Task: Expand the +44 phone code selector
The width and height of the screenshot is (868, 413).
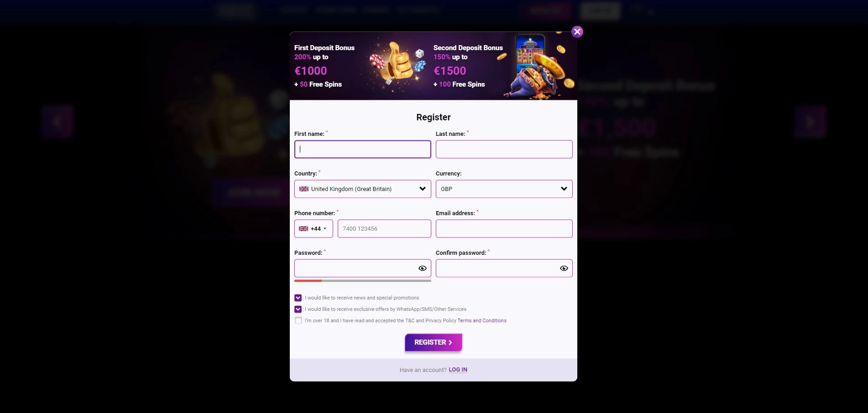Action: tap(314, 229)
